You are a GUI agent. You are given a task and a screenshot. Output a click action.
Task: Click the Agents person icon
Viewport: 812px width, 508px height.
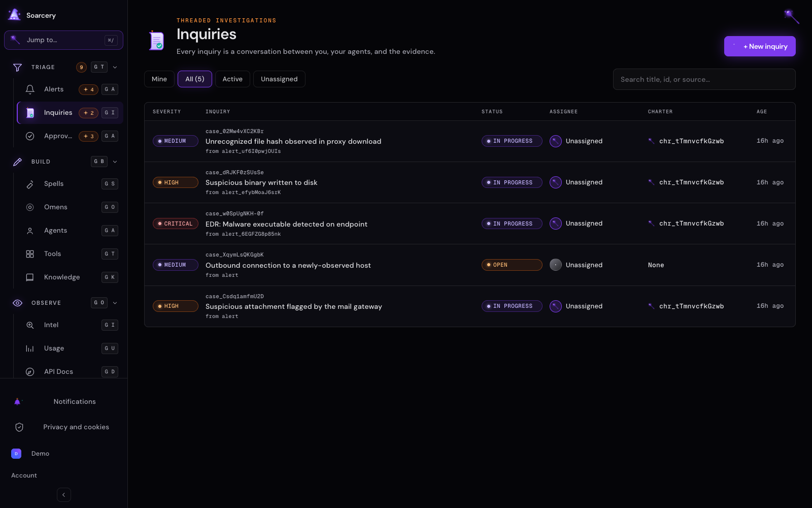pos(30,231)
